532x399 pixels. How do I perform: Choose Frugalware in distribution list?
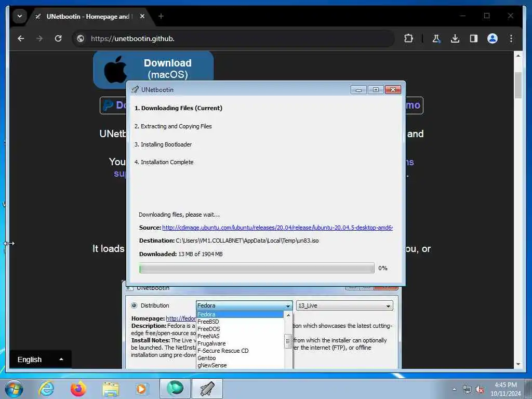point(240,343)
